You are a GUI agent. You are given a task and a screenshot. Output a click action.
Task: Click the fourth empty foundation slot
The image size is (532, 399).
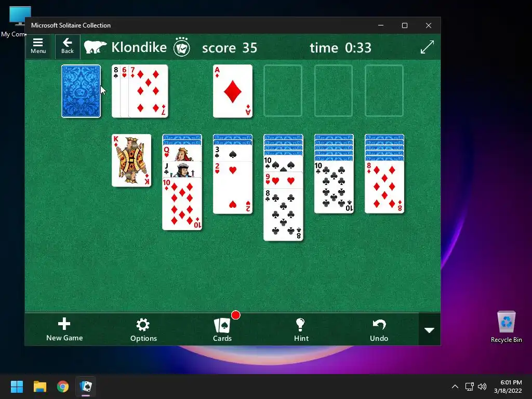384,91
